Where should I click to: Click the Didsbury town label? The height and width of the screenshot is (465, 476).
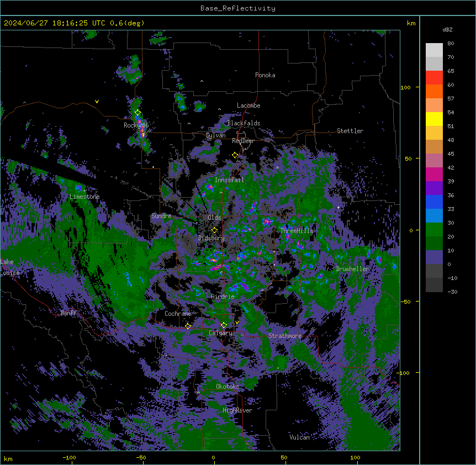211,238
